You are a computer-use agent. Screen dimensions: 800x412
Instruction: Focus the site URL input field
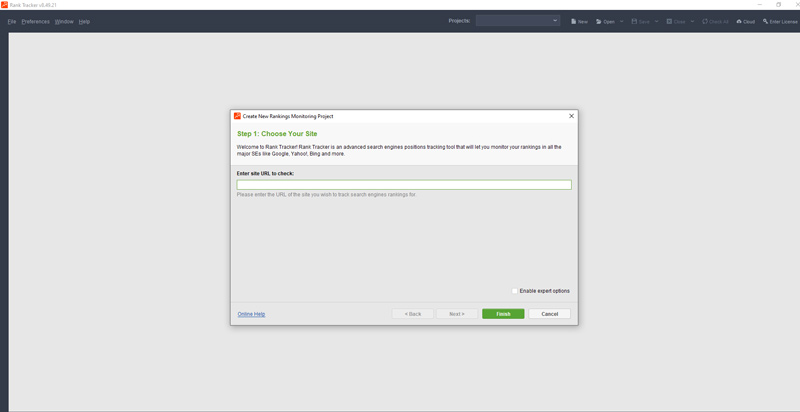click(x=404, y=185)
